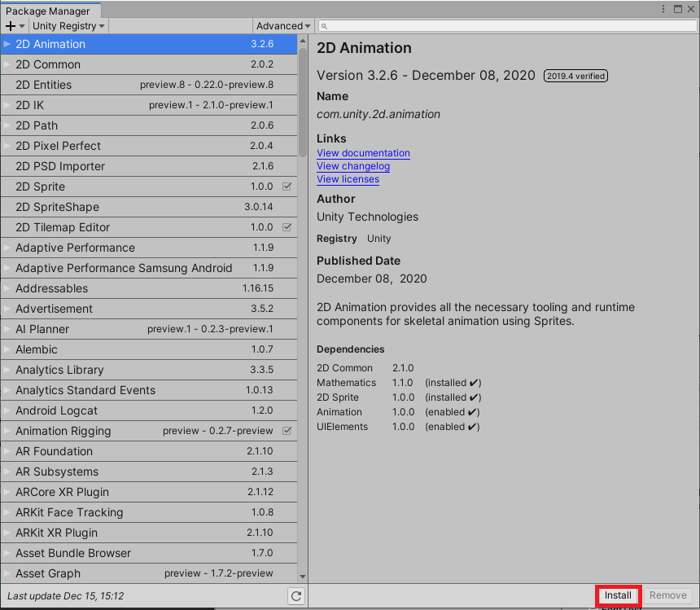Open the View documentation link
Image resolution: width=700 pixels, height=610 pixels.
point(363,153)
